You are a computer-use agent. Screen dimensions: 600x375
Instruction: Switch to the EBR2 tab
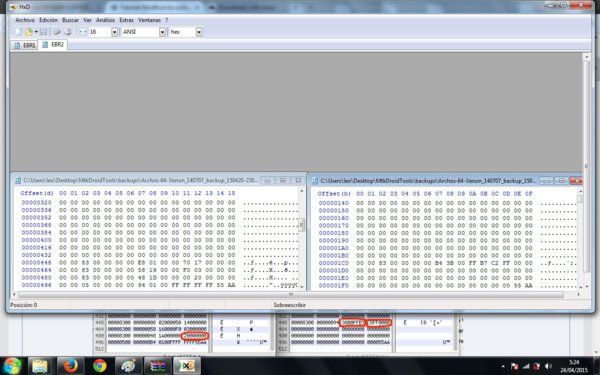coord(53,45)
